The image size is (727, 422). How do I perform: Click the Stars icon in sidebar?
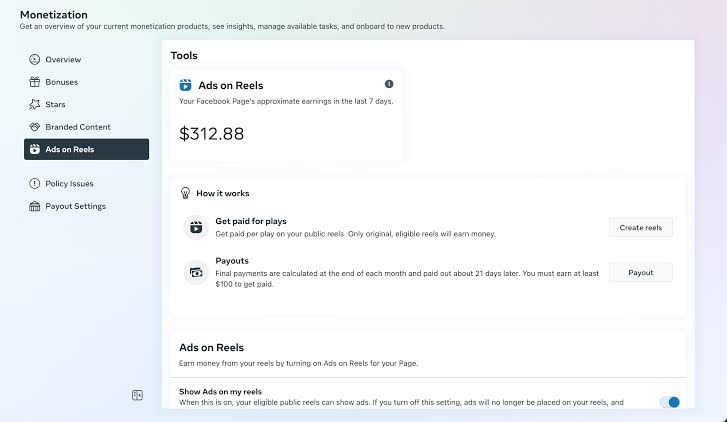coord(35,104)
